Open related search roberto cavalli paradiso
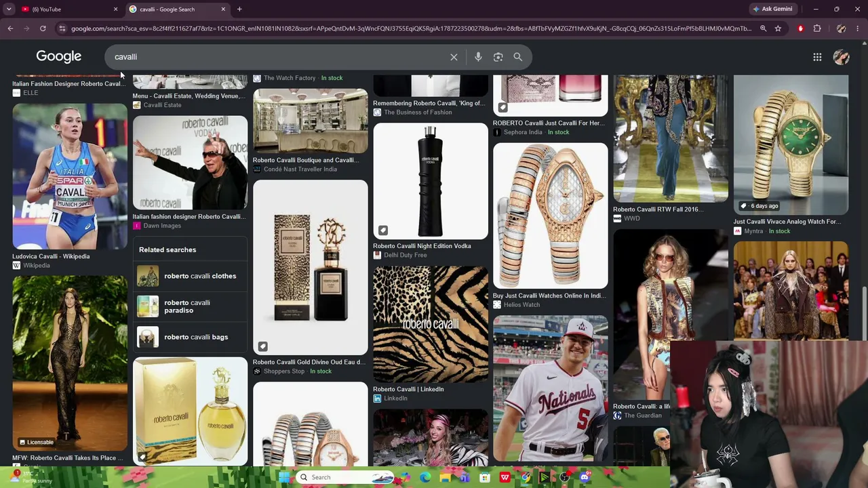 [x=190, y=306]
